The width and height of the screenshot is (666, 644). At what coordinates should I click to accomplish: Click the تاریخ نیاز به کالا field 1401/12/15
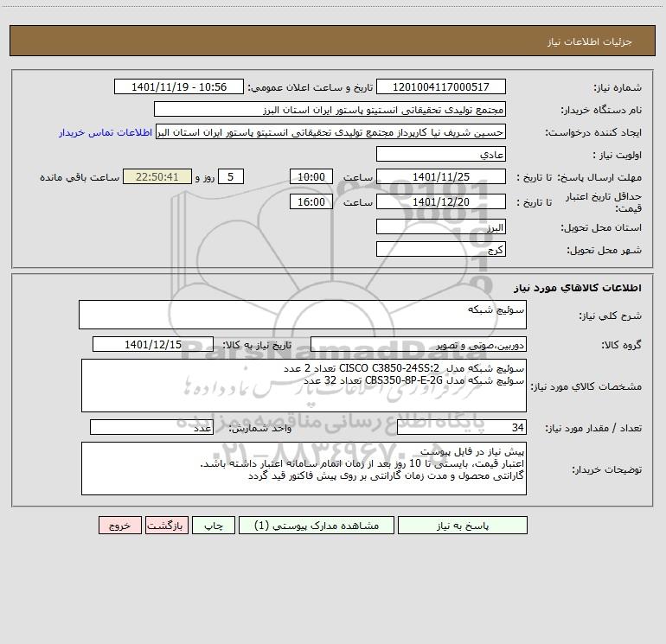pos(153,344)
